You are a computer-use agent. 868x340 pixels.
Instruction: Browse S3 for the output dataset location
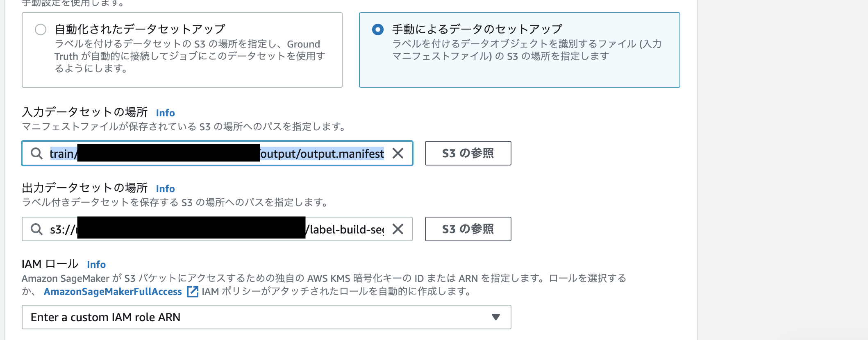tap(468, 229)
